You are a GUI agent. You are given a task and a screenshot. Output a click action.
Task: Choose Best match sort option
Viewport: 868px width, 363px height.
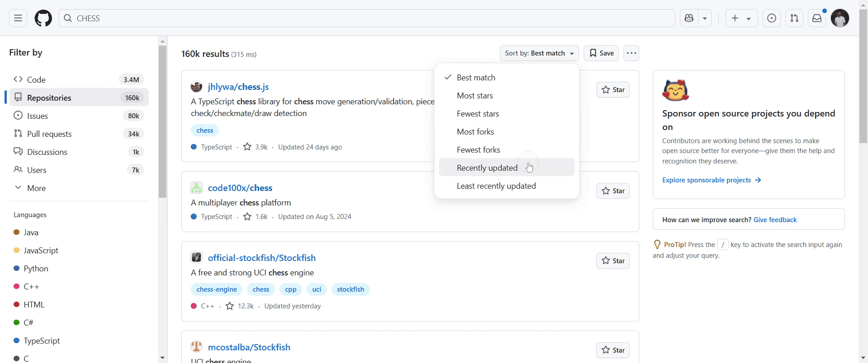pos(506,77)
